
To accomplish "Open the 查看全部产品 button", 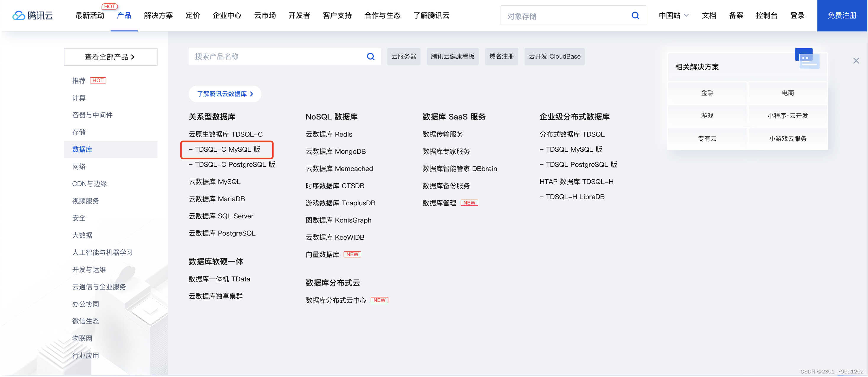I will pyautogui.click(x=111, y=57).
